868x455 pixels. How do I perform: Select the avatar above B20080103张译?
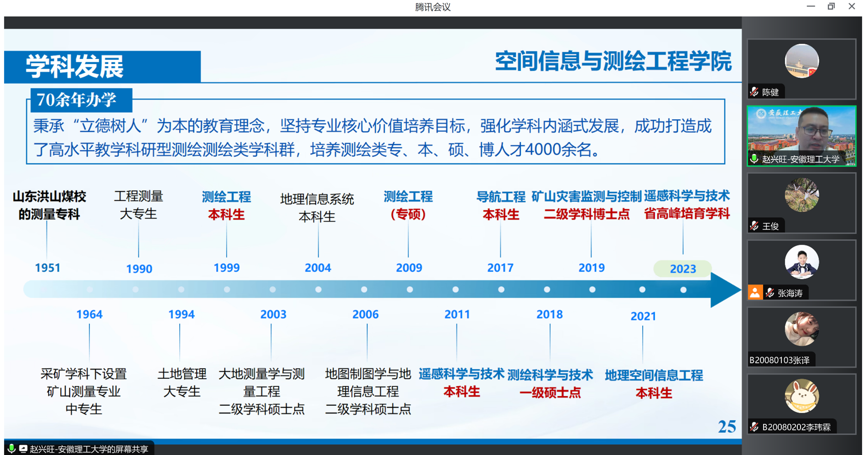click(801, 329)
